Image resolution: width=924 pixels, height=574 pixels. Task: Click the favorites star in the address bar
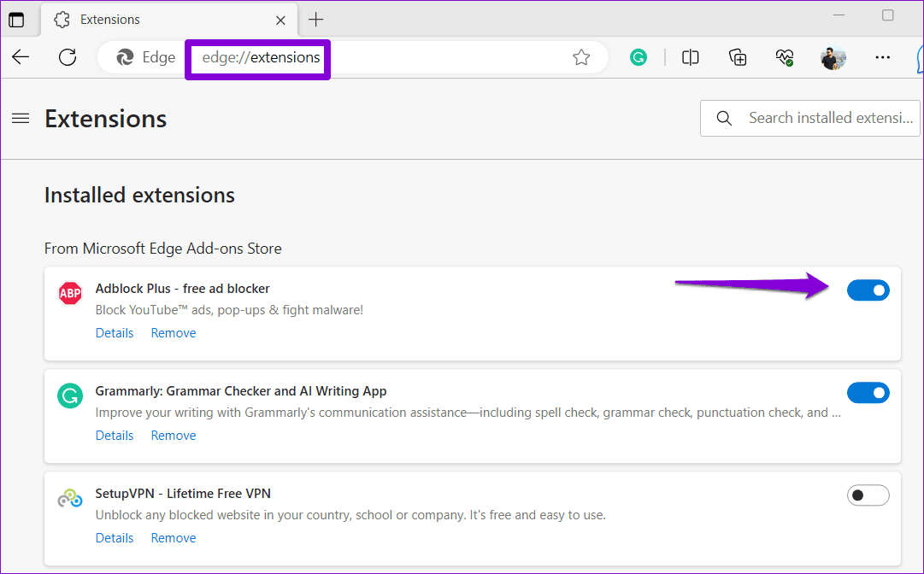pos(581,57)
